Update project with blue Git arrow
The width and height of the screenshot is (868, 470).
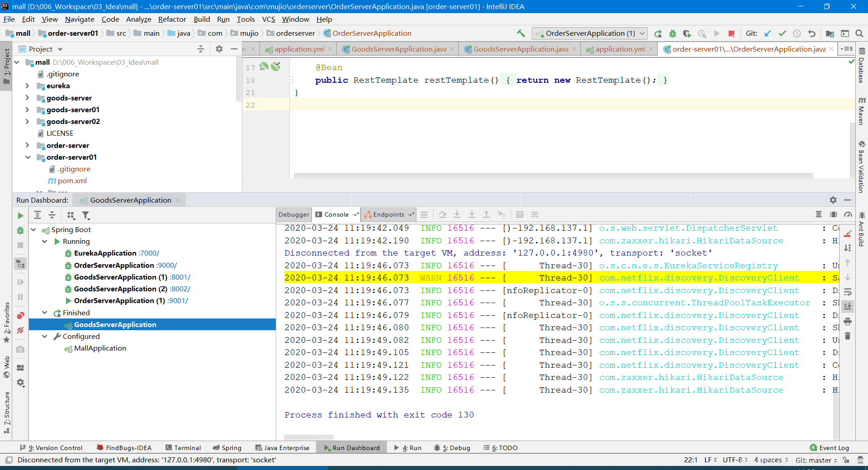pyautogui.click(x=768, y=33)
